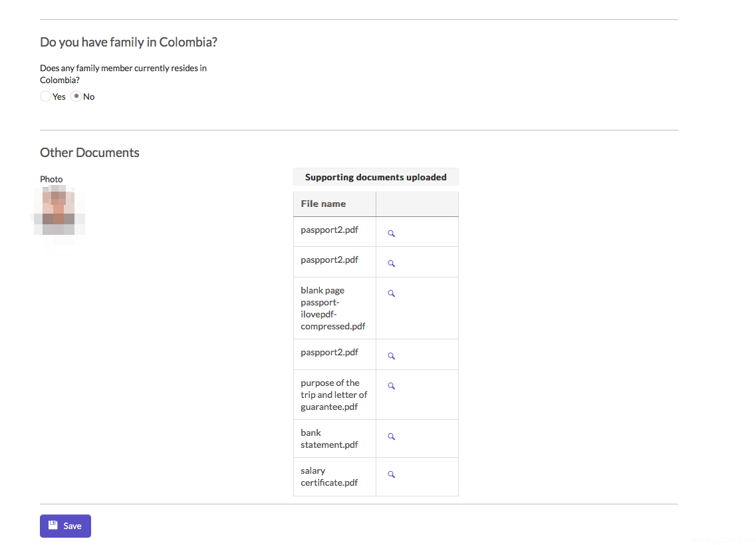Click the family in Colombia section heading
The height and width of the screenshot is (545, 756).
[128, 42]
